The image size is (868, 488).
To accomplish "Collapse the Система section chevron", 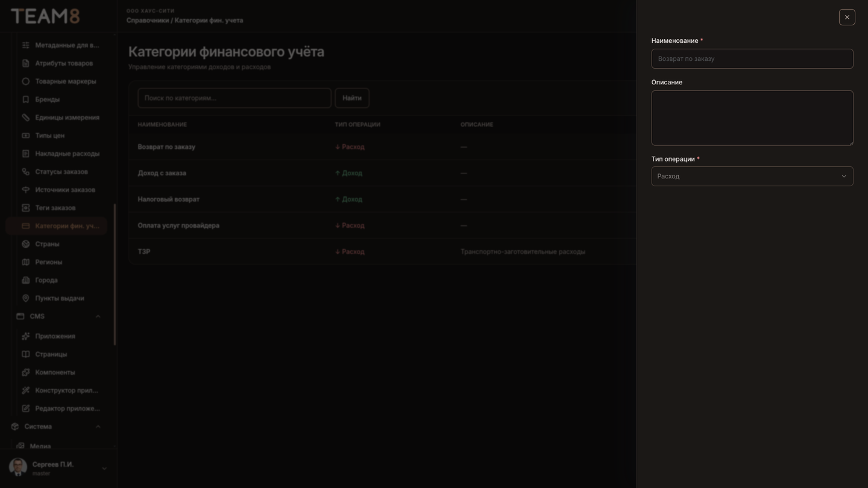I will pos(98,427).
